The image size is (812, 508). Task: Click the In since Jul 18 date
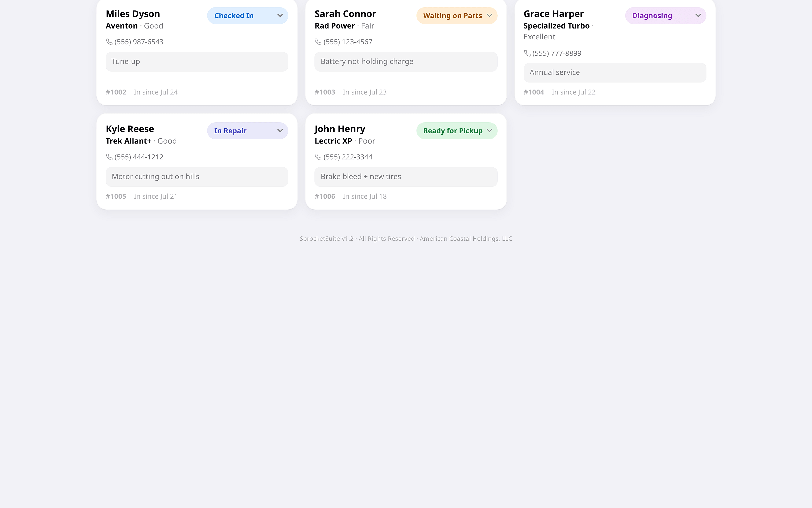coord(365,196)
